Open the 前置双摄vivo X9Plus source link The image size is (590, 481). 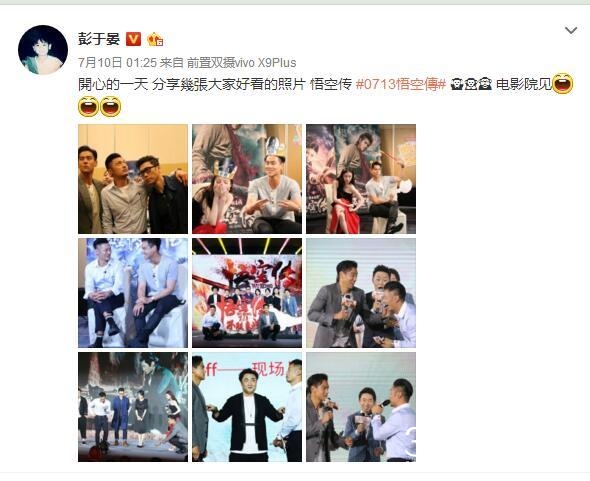(242, 62)
